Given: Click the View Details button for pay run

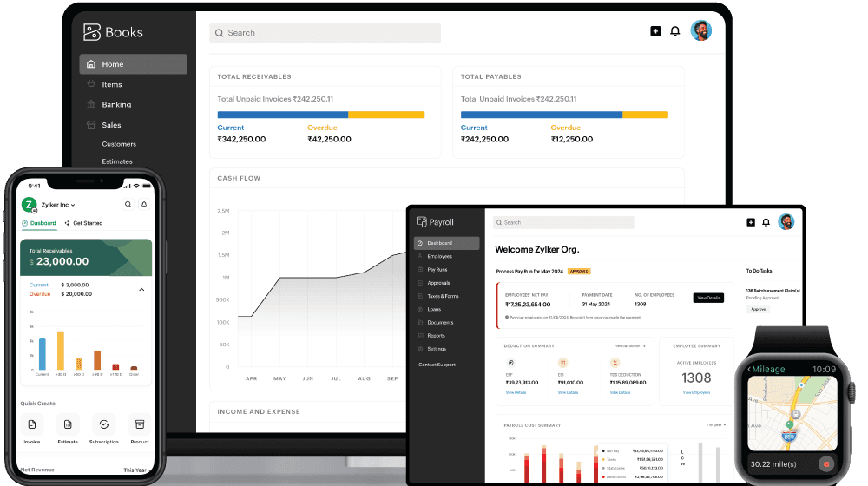Looking at the screenshot, I should [707, 298].
